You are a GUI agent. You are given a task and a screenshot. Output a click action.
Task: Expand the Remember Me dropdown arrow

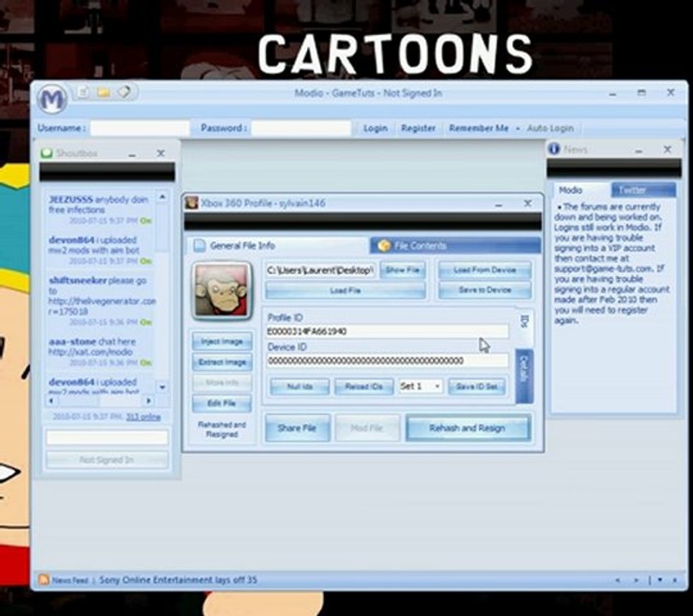[x=518, y=128]
